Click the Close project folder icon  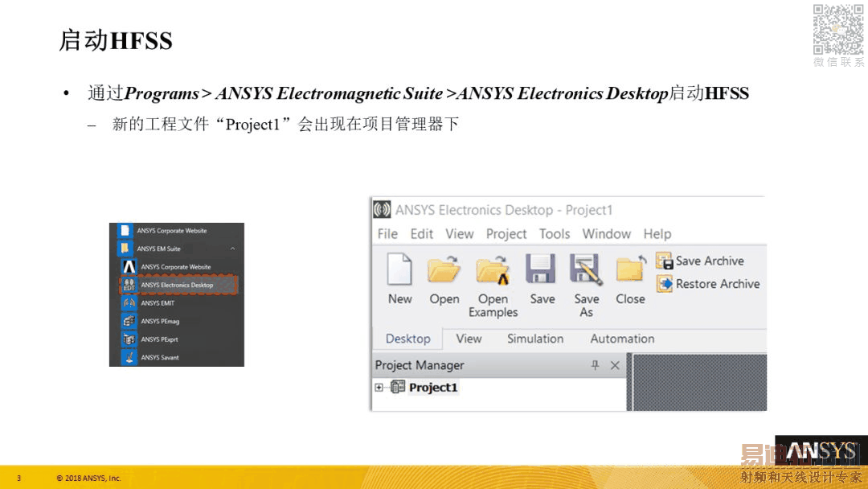pos(631,269)
